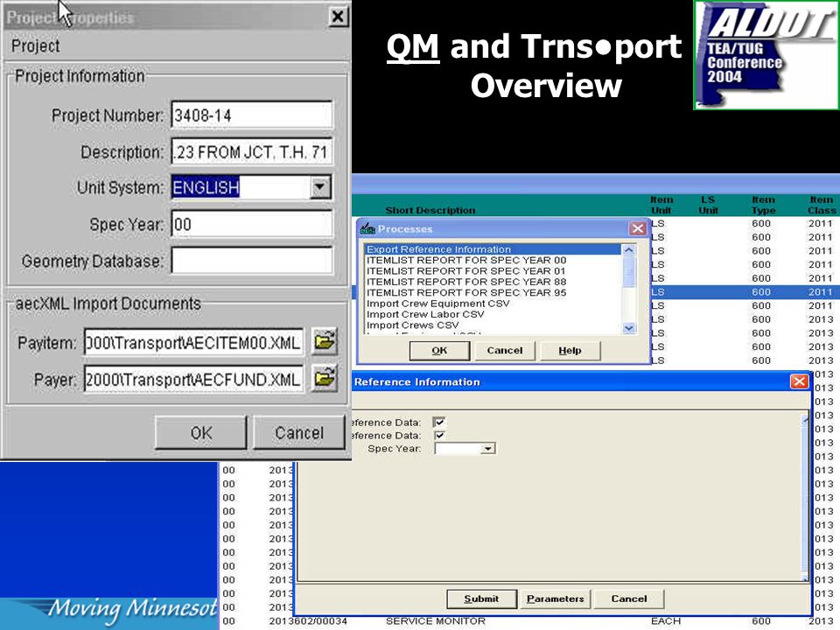
Task: Open the Project menu
Action: [35, 46]
